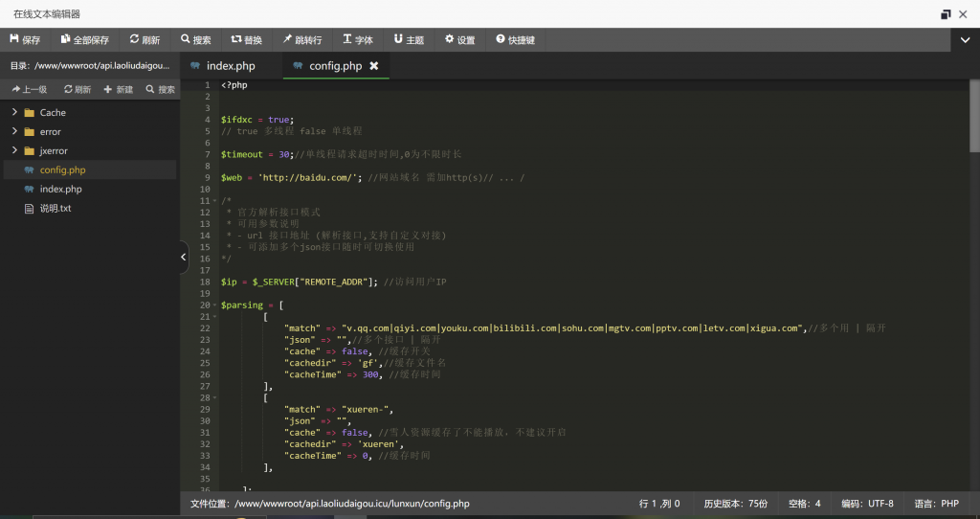Click the 保存 (Save) toolbar icon
Viewport: 980px width, 519px height.
25,40
